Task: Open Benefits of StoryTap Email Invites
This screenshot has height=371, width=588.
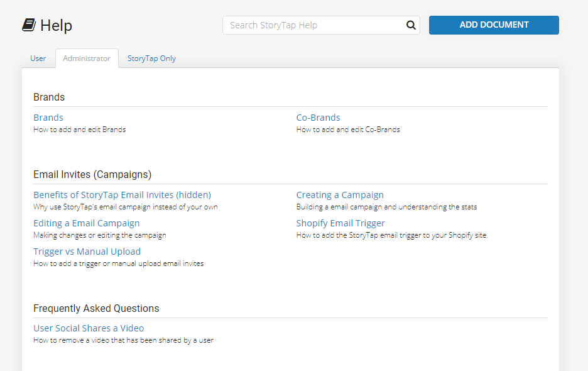Action: pos(122,195)
